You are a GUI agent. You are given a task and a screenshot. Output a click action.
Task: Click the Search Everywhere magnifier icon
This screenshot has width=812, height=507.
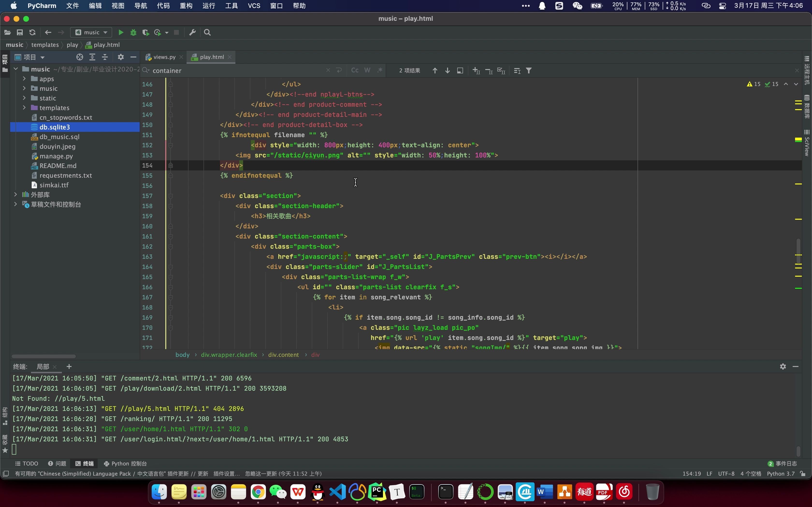tap(207, 33)
